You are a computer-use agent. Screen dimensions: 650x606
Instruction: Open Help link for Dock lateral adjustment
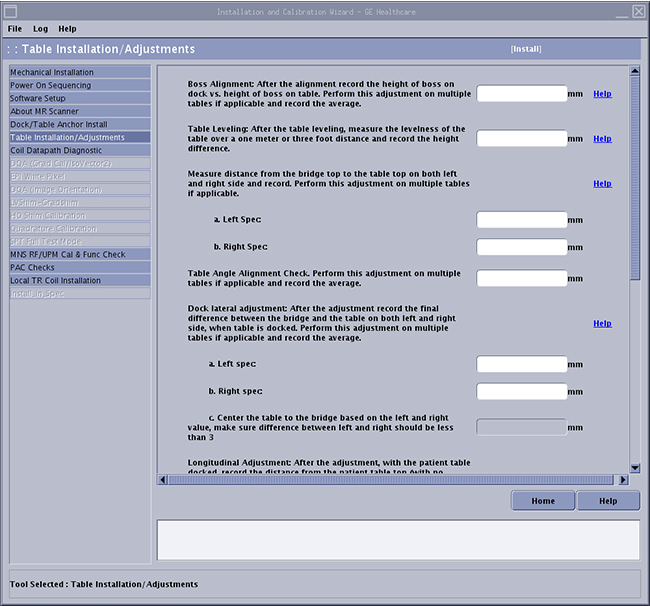(602, 324)
